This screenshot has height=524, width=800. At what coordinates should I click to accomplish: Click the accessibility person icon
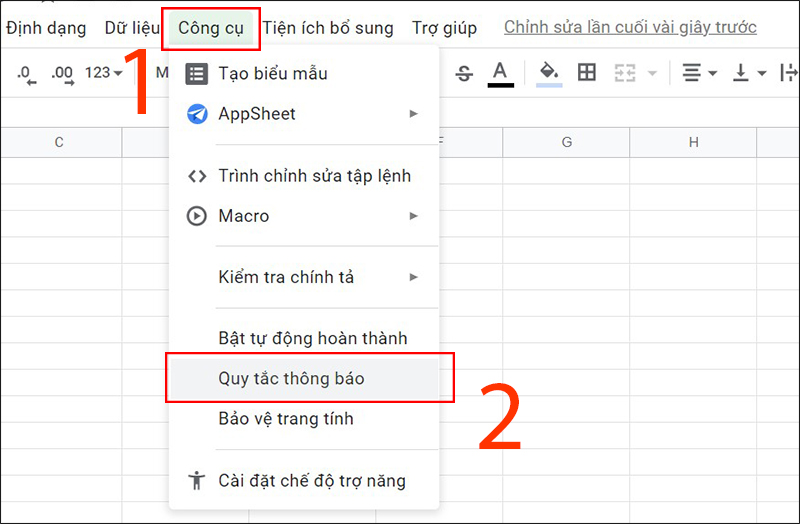(197, 481)
